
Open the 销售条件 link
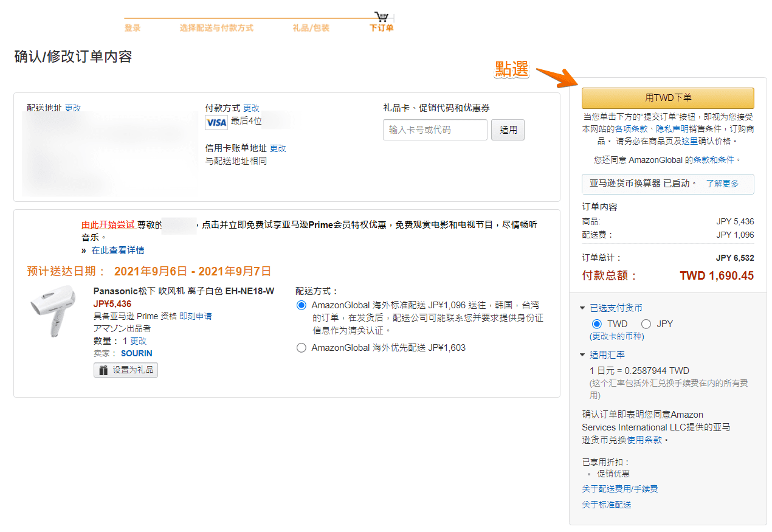pyautogui.click(x=704, y=129)
